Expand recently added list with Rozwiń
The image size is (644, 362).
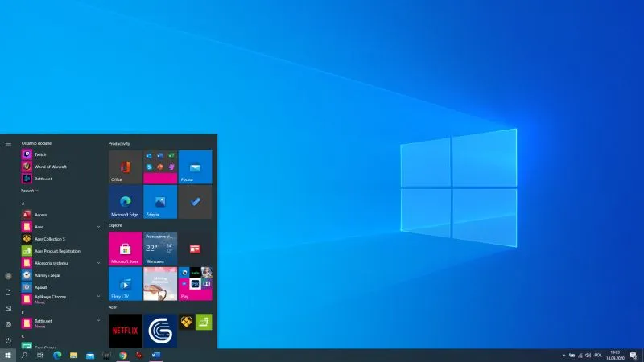click(29, 191)
